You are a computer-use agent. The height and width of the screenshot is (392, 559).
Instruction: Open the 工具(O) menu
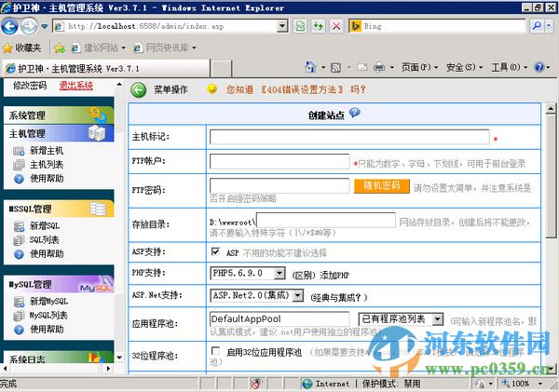(x=509, y=67)
